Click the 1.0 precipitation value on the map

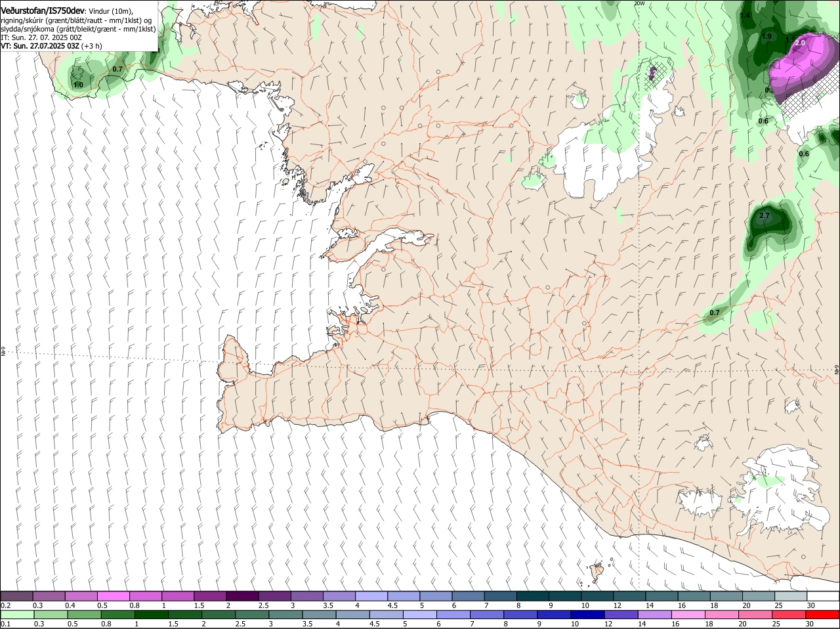click(78, 85)
